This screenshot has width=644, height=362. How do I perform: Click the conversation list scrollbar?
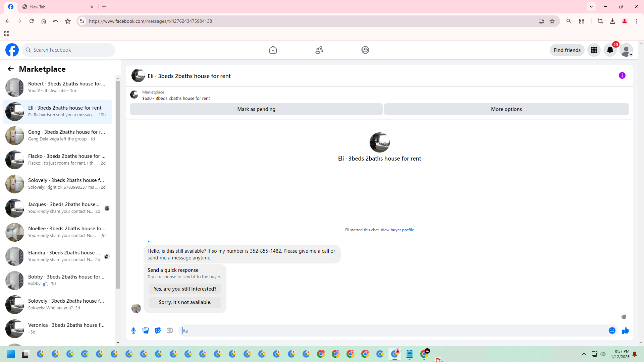(118, 184)
